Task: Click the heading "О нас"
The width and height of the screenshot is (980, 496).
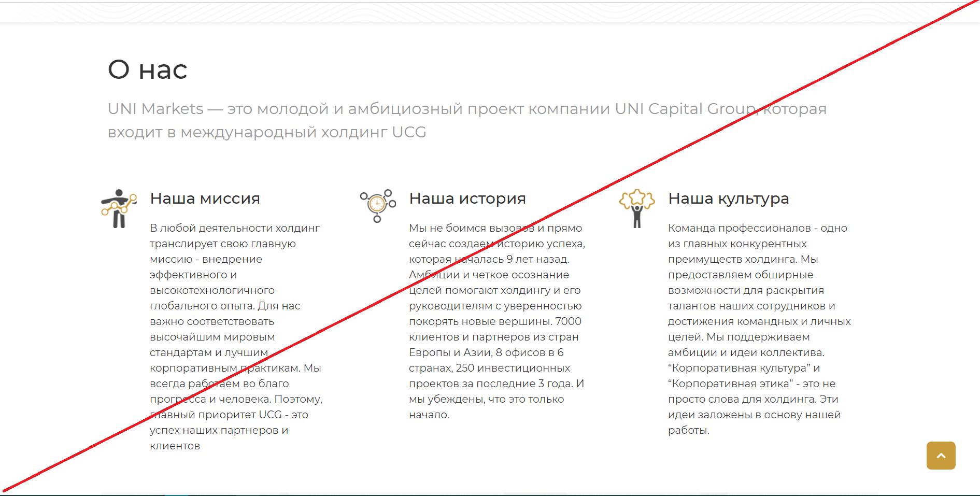Action: click(x=148, y=69)
